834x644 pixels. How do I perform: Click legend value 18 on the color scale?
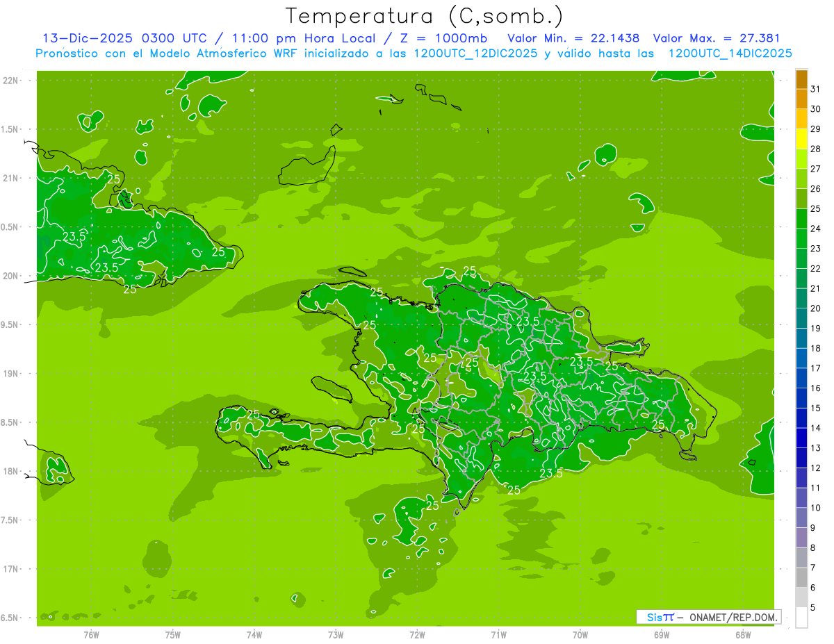[x=815, y=348]
